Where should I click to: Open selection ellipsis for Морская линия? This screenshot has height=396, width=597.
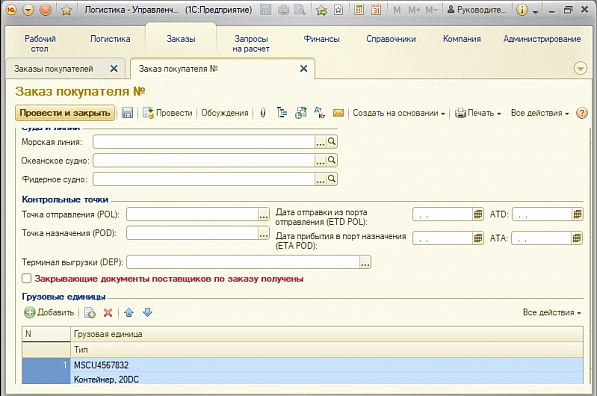tap(320, 142)
